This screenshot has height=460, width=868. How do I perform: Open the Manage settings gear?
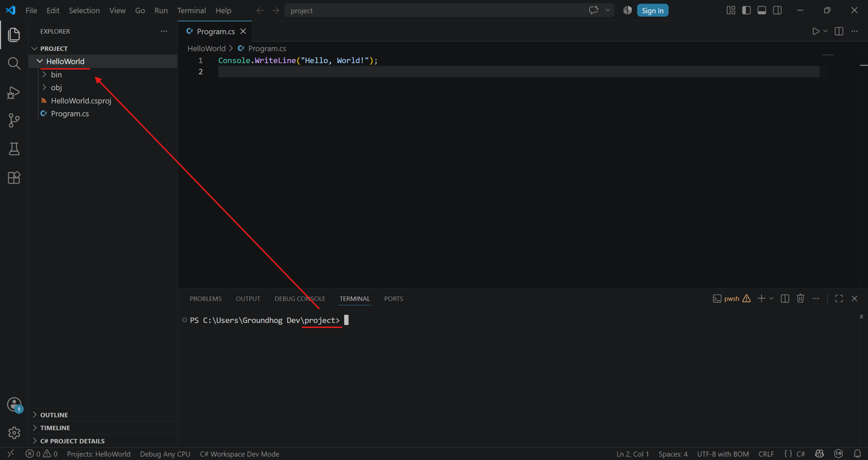tap(14, 433)
